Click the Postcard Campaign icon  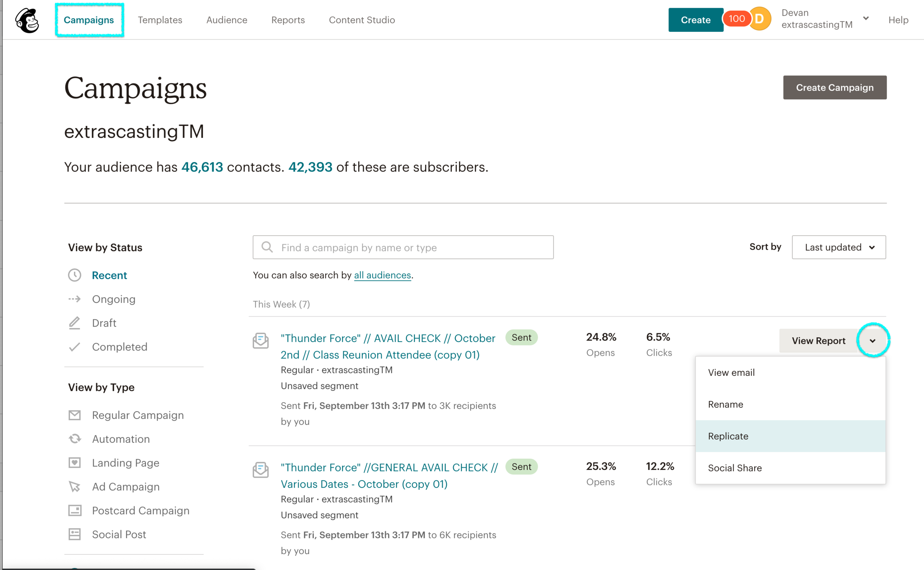(x=75, y=511)
